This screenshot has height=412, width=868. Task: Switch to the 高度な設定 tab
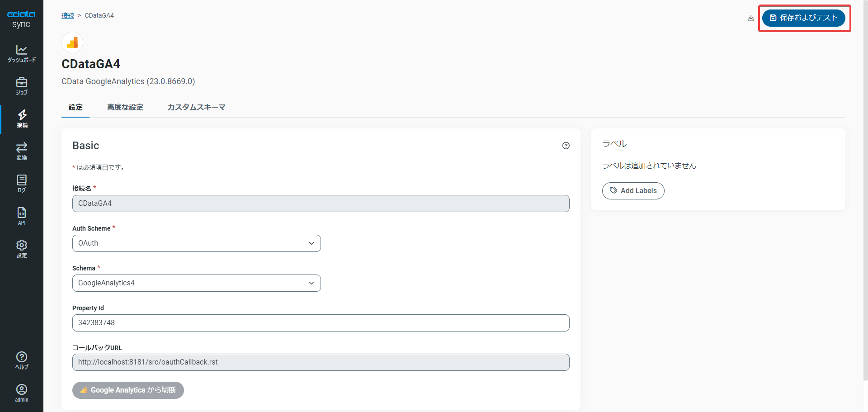[x=125, y=107]
